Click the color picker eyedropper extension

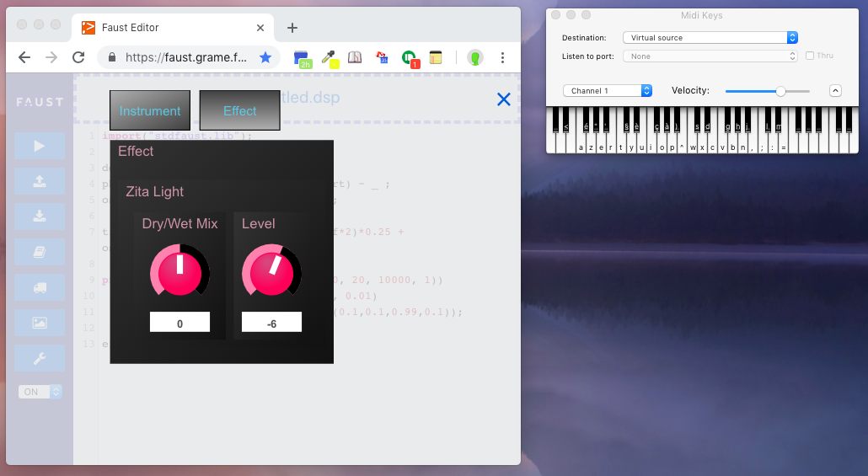(x=330, y=59)
